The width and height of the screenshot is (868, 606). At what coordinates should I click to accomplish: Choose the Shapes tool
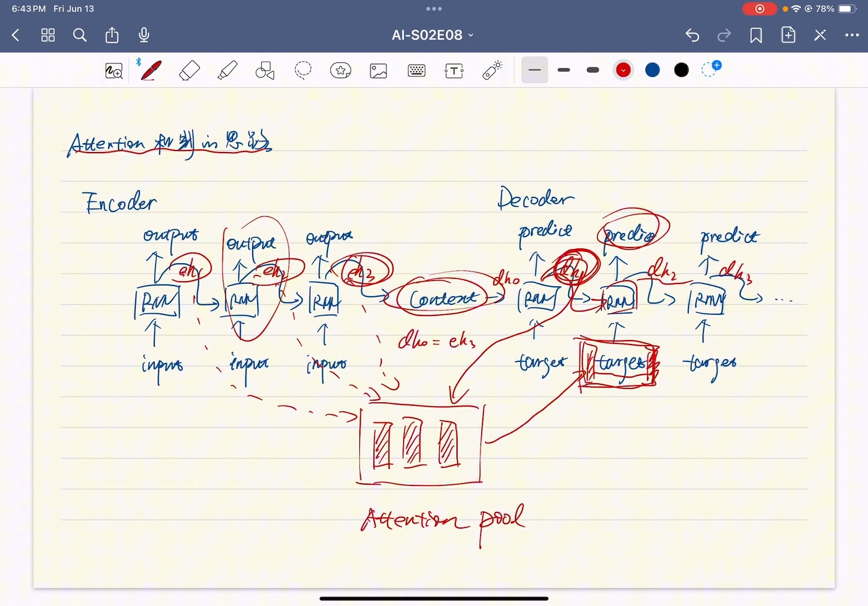[x=265, y=71]
